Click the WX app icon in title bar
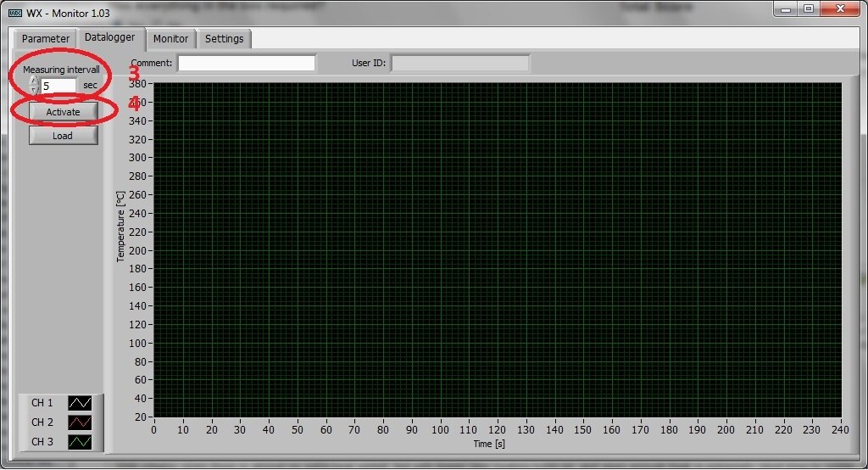868x470 pixels. tap(15, 13)
